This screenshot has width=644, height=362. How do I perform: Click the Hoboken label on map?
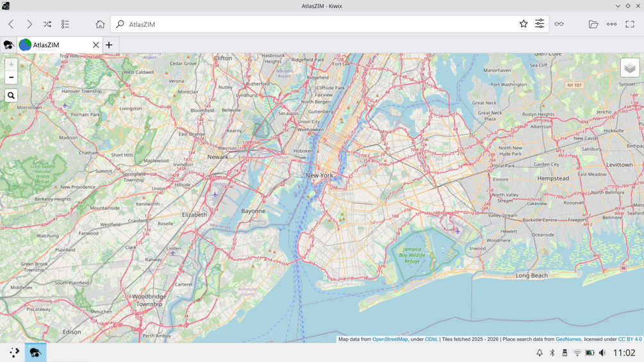point(303,151)
